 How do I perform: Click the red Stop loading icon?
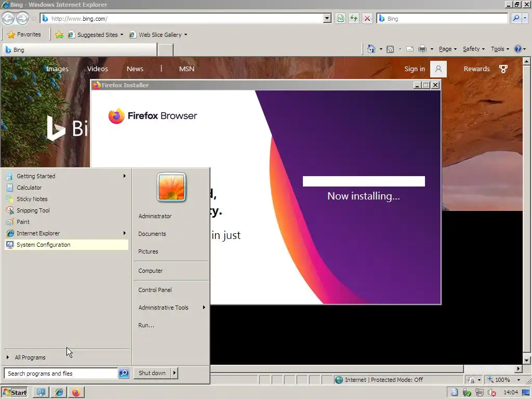click(367, 18)
